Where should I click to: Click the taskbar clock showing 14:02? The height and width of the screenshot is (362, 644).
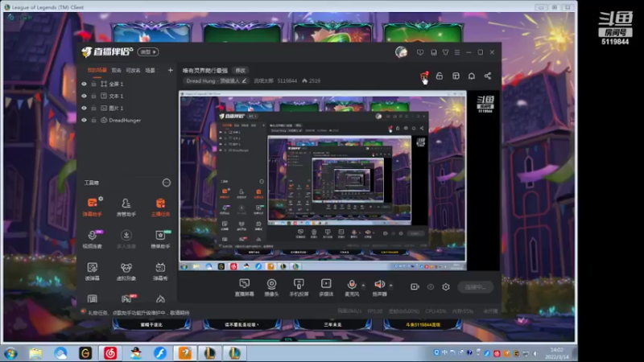pyautogui.click(x=556, y=353)
